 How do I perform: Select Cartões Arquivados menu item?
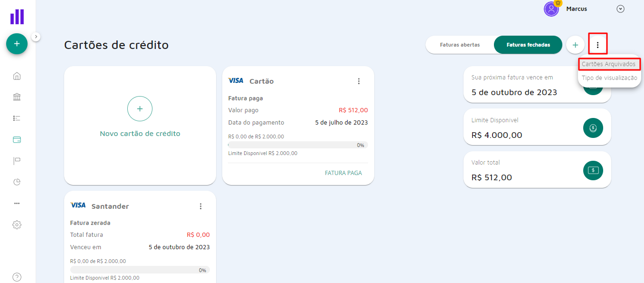(608, 64)
